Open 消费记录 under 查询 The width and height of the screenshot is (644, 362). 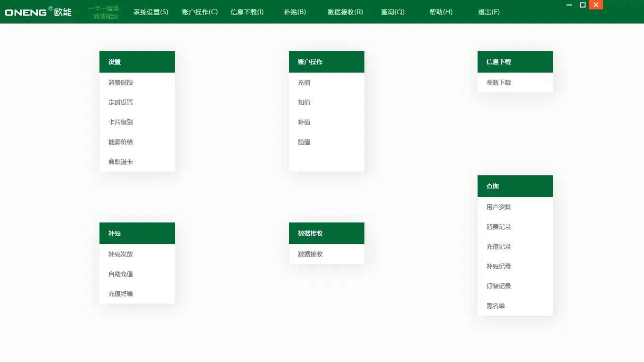(498, 227)
